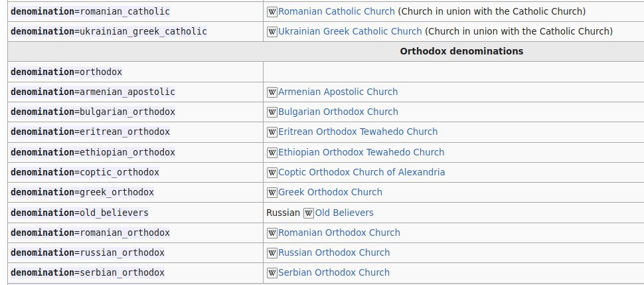Click Wikipedia icon beside Serbian Orthodox Church

272,273
